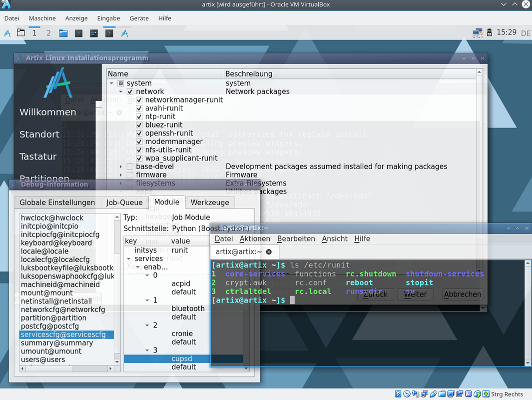This screenshot has width=532, height=400.
Task: Open the Anzeige menu in VirtualBox
Action: pyautogui.click(x=76, y=18)
